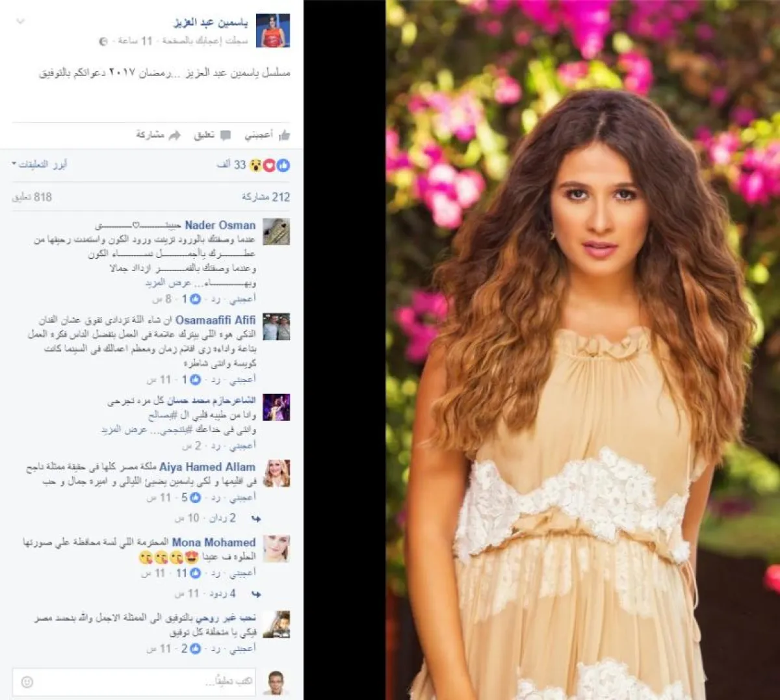This screenshot has height=700, width=780.
Task: Click the 212 shares count
Action: coord(266,197)
